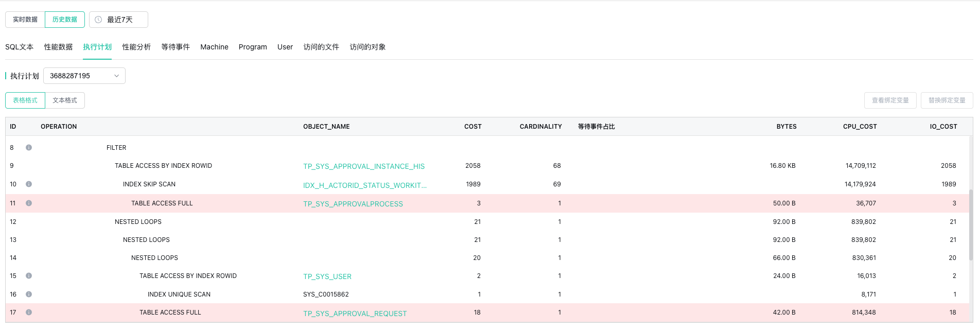Click the NESTED LOOPS operation in row 12
This screenshot has height=330, width=980.
tap(138, 222)
